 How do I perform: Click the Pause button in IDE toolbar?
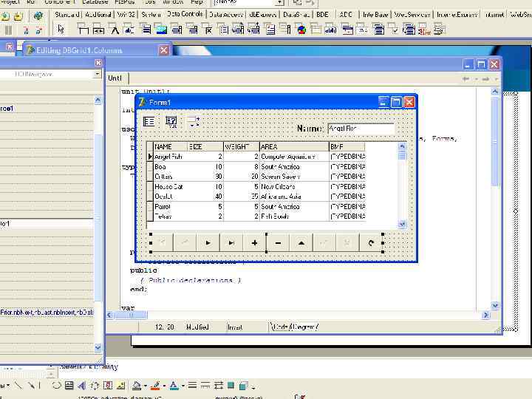coord(8,30)
